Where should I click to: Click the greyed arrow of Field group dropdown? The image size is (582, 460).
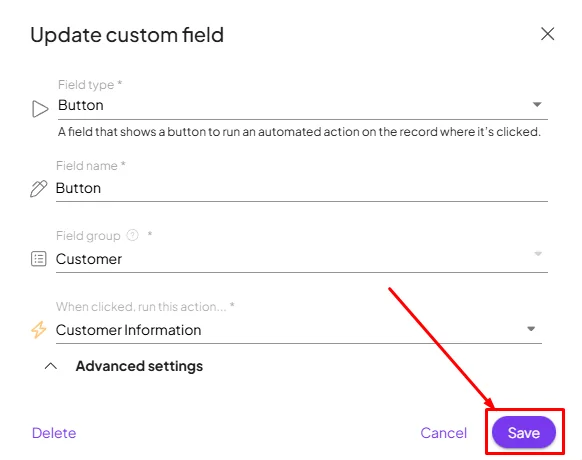(538, 254)
